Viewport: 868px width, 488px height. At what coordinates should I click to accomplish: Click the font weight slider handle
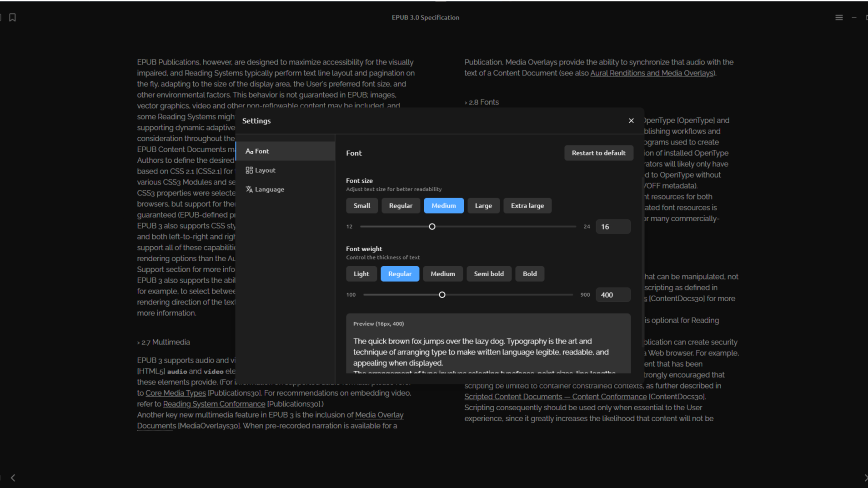click(x=442, y=294)
